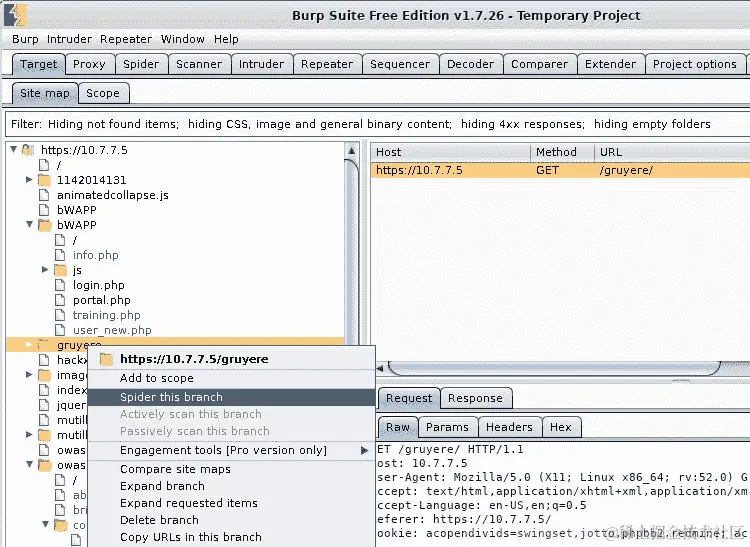
Task: Switch to the Decoder tab
Action: [x=471, y=64]
